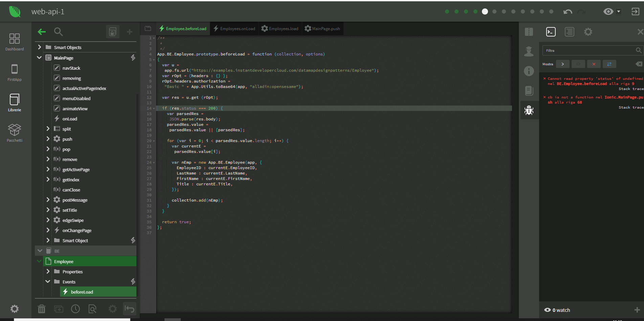Image resolution: width=644 pixels, height=321 pixels.
Task: Click the last grey progress dot
Action: coord(551,12)
